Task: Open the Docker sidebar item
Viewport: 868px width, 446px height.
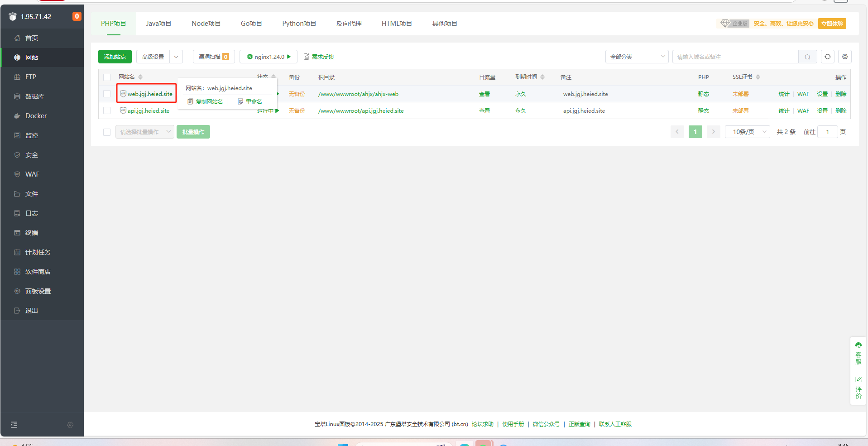Action: [42, 116]
